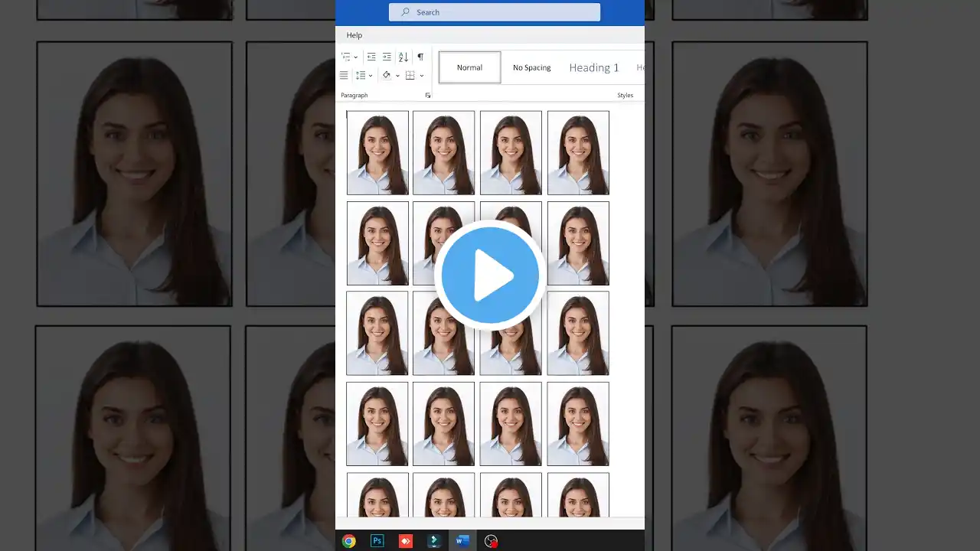Apply Shading with the paint bucket icon
This screenshot has width=980, height=551.
point(387,75)
